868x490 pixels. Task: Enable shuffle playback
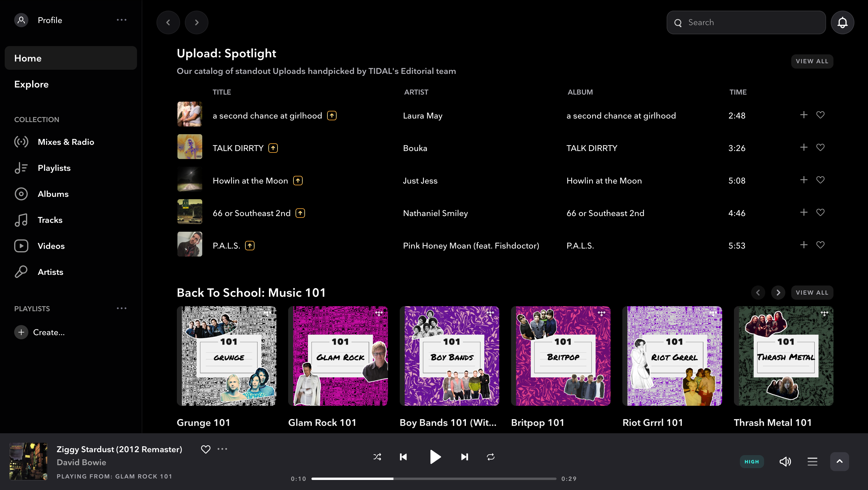[377, 457]
